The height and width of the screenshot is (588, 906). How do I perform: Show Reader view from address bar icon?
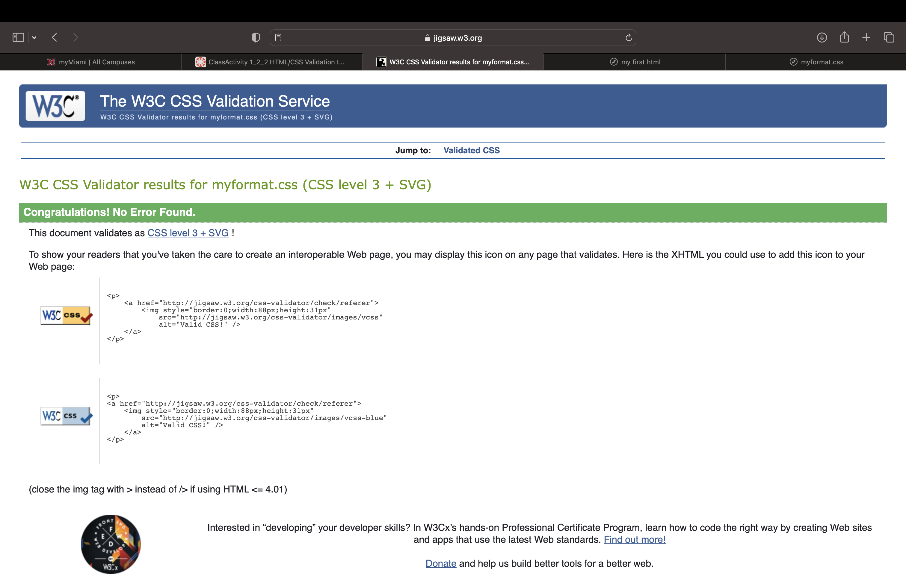[x=278, y=38]
